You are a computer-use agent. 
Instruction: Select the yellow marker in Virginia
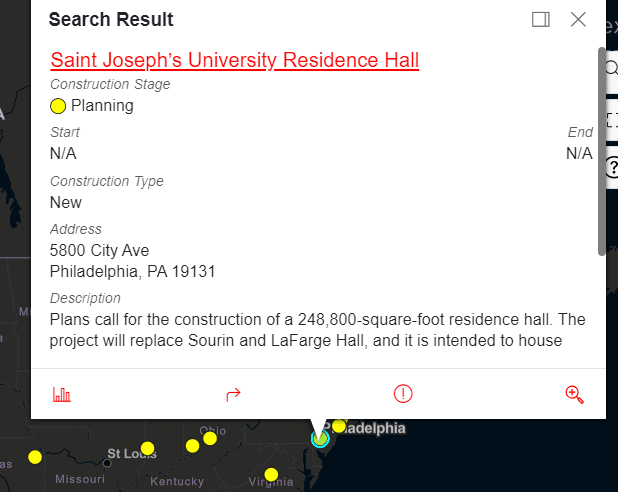point(271,474)
